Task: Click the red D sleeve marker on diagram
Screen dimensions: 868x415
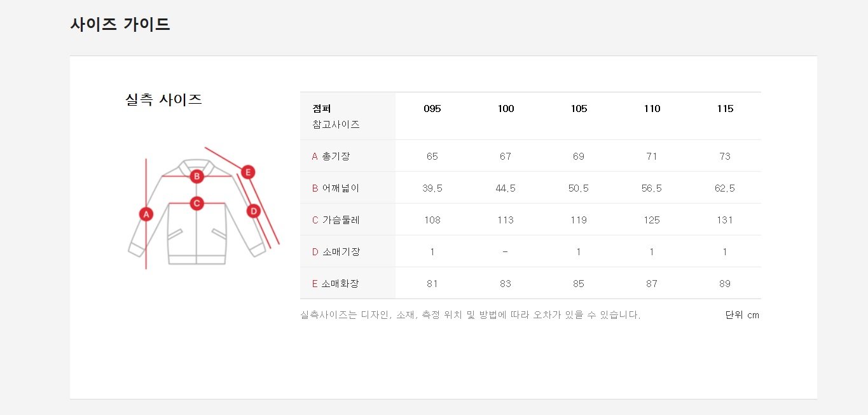Action: tap(253, 211)
